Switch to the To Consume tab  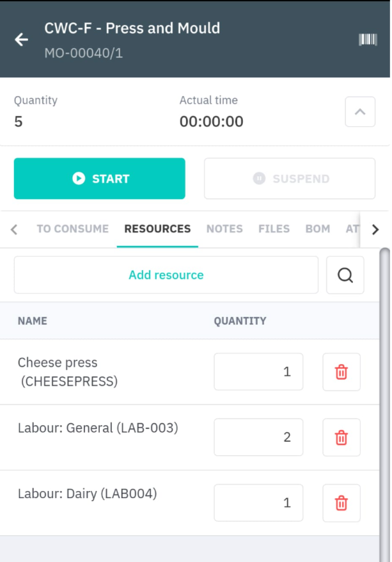click(73, 229)
